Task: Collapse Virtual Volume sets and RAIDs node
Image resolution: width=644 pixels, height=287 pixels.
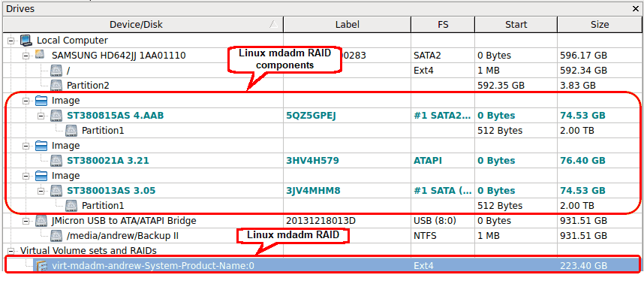Action: [11, 250]
